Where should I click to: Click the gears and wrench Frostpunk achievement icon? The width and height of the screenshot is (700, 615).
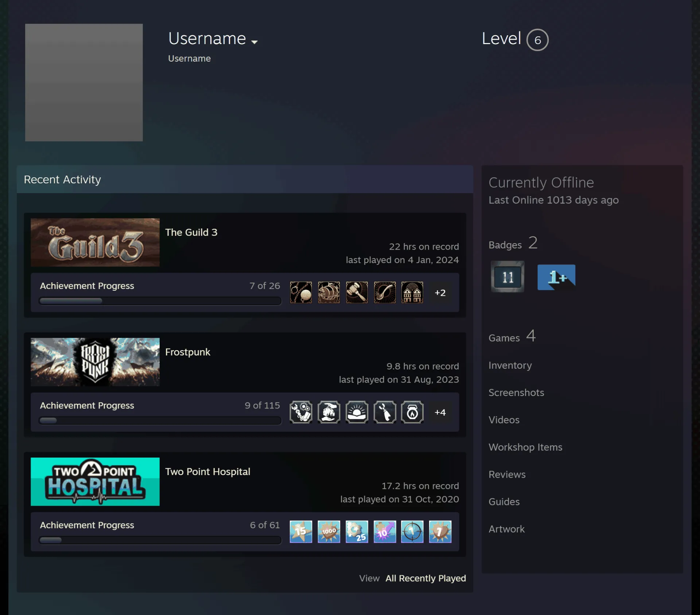pyautogui.click(x=301, y=412)
